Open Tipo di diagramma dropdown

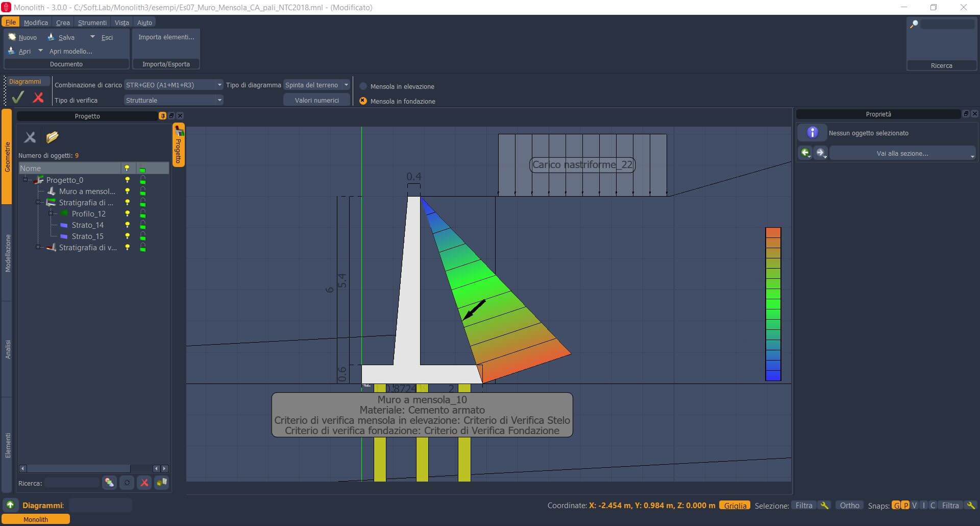click(x=316, y=85)
